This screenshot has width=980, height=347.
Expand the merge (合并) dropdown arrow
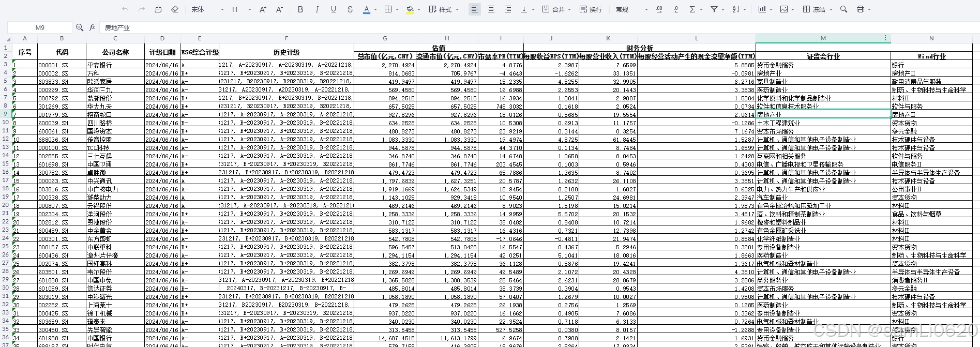point(569,9)
